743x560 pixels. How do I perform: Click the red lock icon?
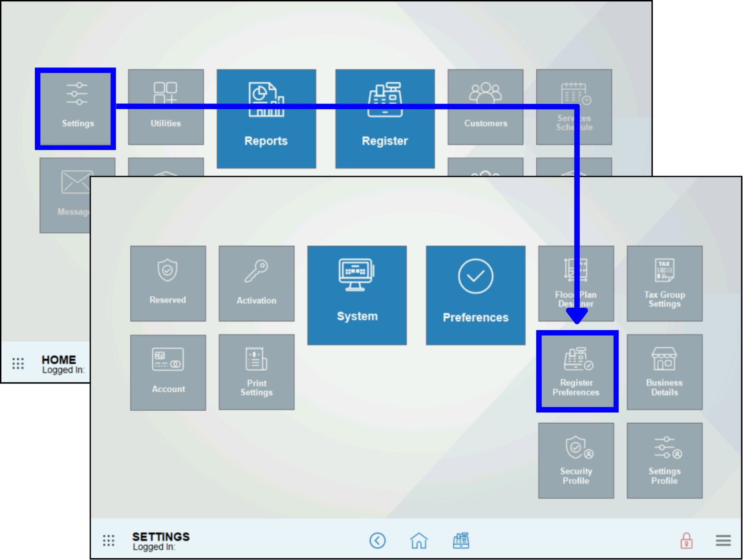686,540
